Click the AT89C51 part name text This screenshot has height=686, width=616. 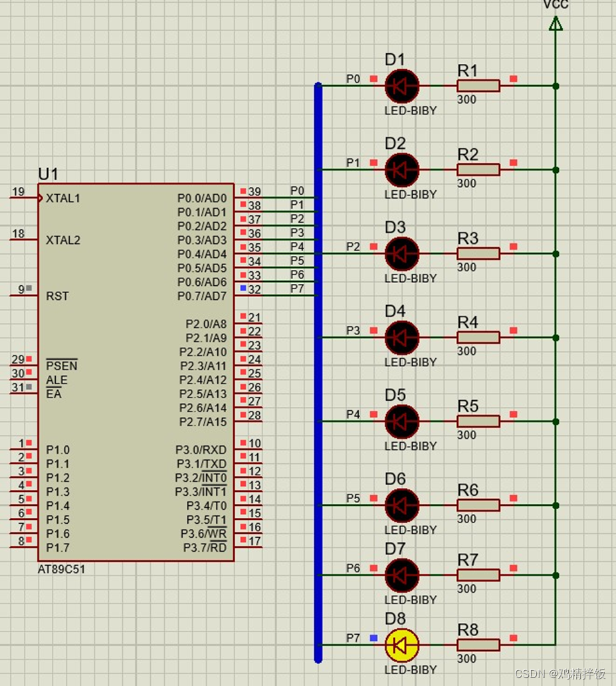61,569
